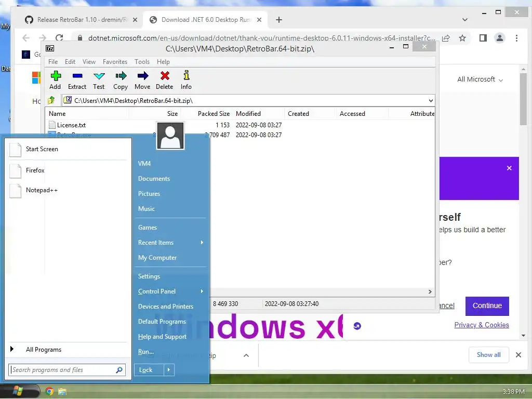Open Default Programs entry
The width and height of the screenshot is (532, 399).
coord(162,321)
